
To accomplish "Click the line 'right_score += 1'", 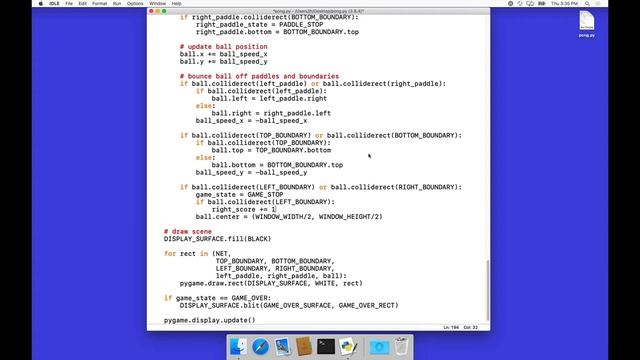I will tap(244, 209).
